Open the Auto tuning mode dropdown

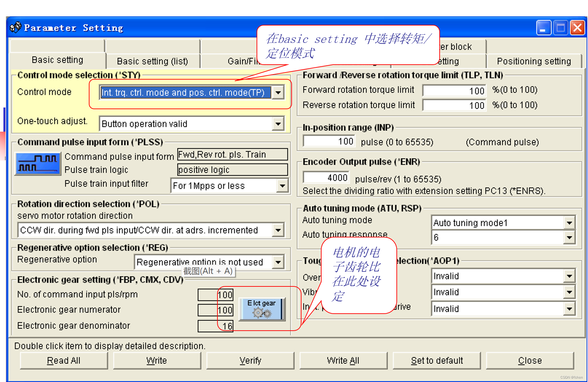[x=570, y=222]
